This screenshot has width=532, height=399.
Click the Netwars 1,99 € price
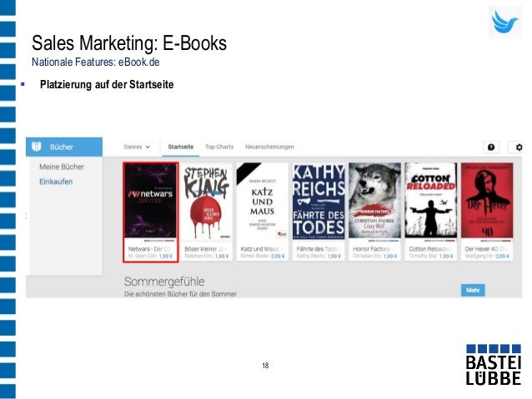tap(166, 256)
